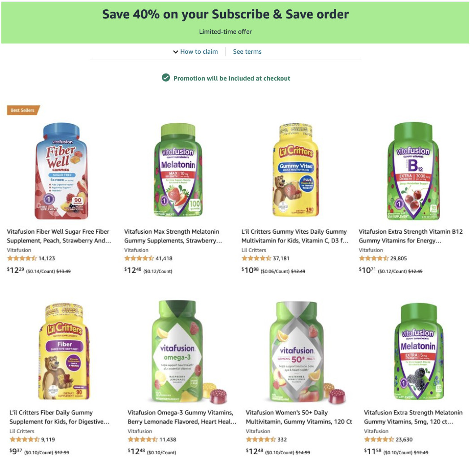Click the Best Sellers badge

23,110
